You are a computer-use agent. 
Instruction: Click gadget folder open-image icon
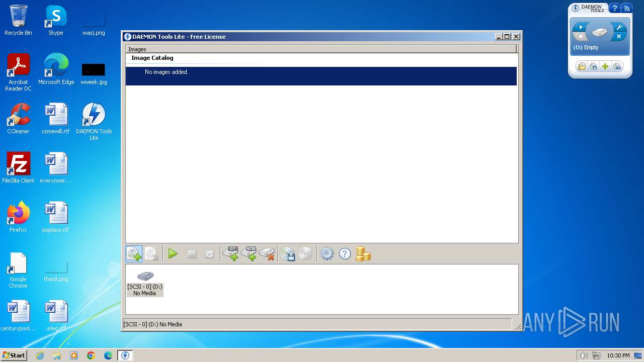(x=582, y=66)
